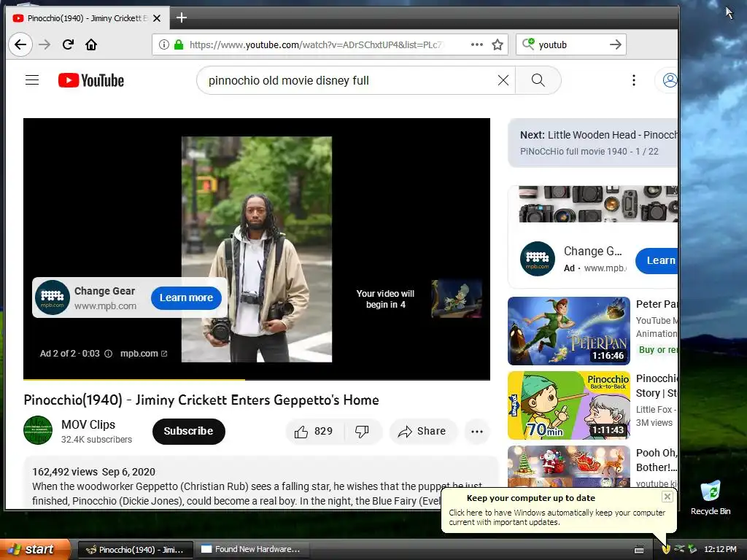The image size is (747, 560).
Task: Go back with the browser back arrow
Action: [20, 44]
